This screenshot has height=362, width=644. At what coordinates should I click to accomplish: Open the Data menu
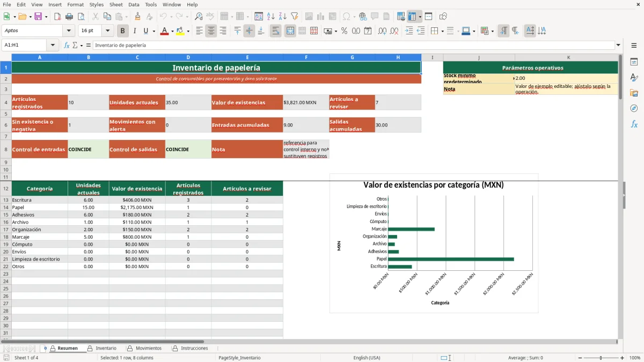click(x=134, y=4)
